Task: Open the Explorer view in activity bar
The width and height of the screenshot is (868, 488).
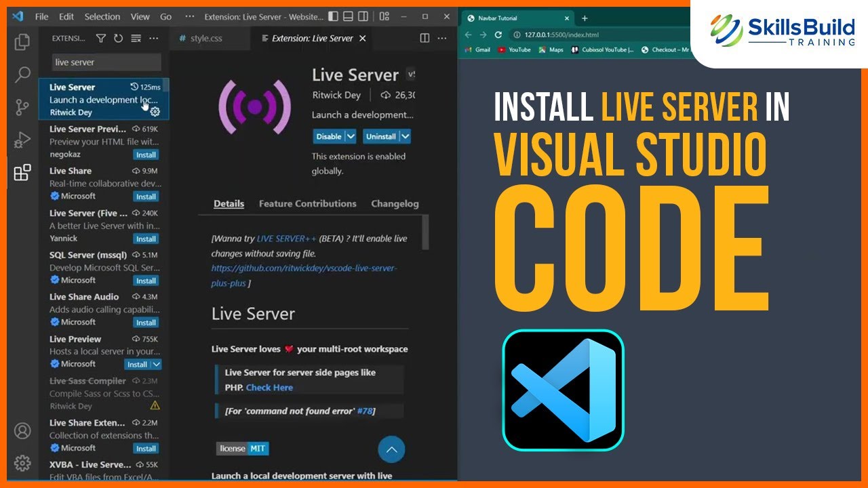Action: click(22, 42)
